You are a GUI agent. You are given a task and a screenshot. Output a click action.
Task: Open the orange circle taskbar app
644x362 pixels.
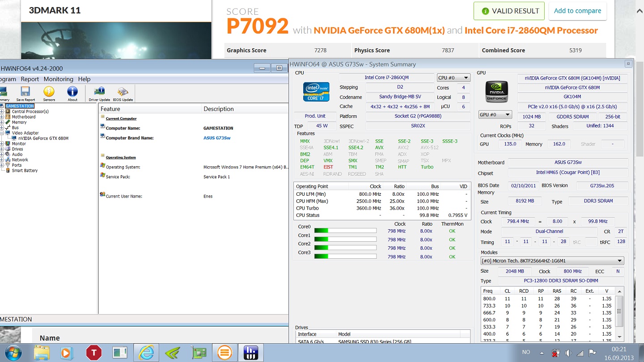[x=225, y=353]
